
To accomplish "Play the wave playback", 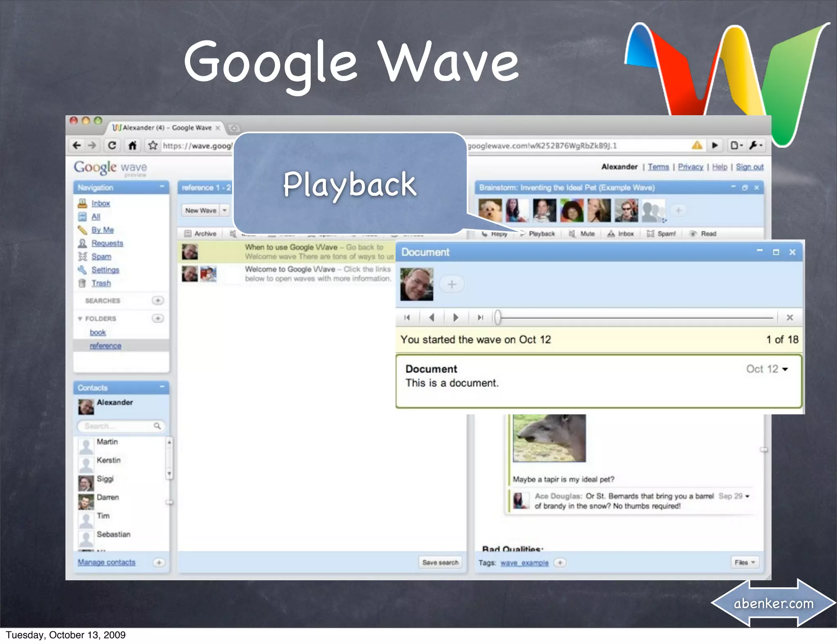I will pos(456,318).
